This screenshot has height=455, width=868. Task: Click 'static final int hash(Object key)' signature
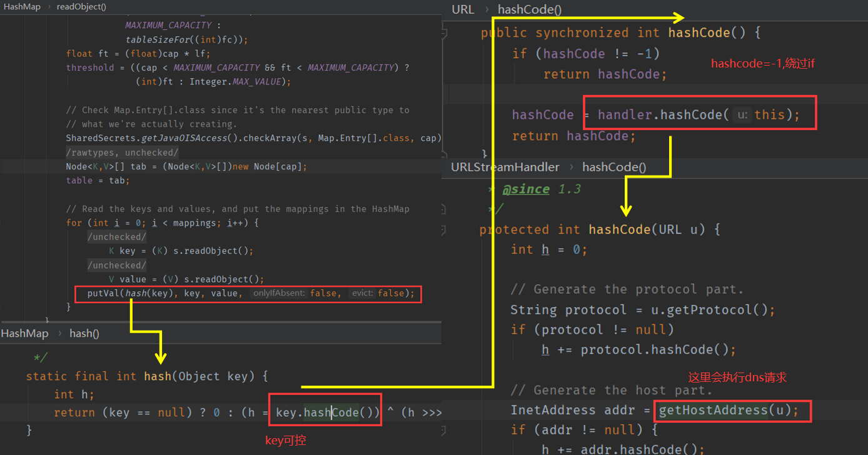[x=147, y=376]
